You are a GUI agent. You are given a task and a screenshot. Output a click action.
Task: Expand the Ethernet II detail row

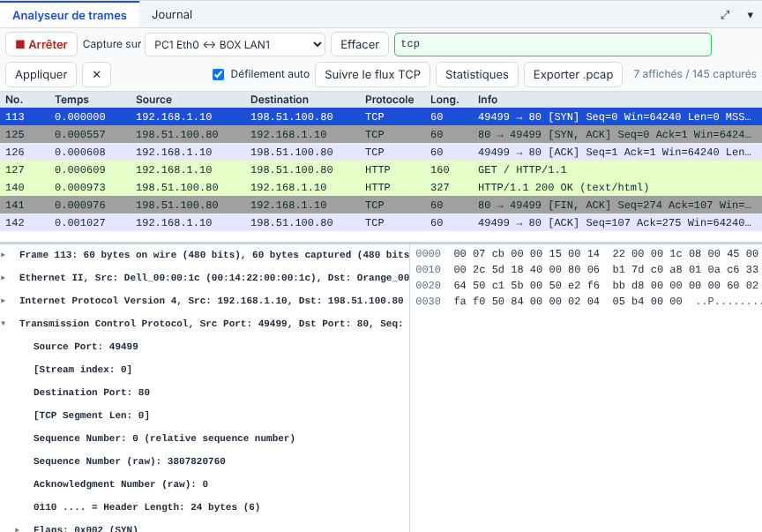(x=4, y=278)
